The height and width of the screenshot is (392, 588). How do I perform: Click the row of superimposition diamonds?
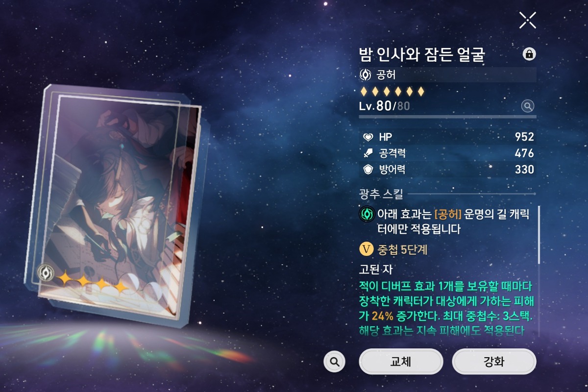point(392,92)
